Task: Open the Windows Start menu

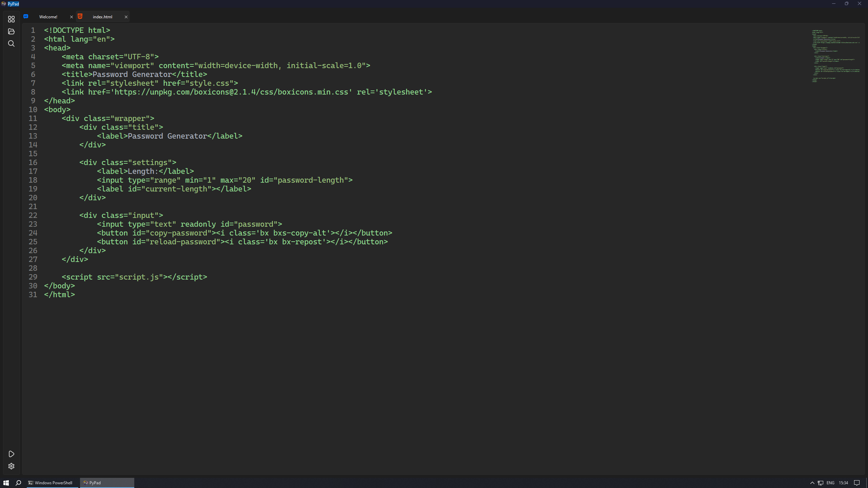Action: point(6,483)
